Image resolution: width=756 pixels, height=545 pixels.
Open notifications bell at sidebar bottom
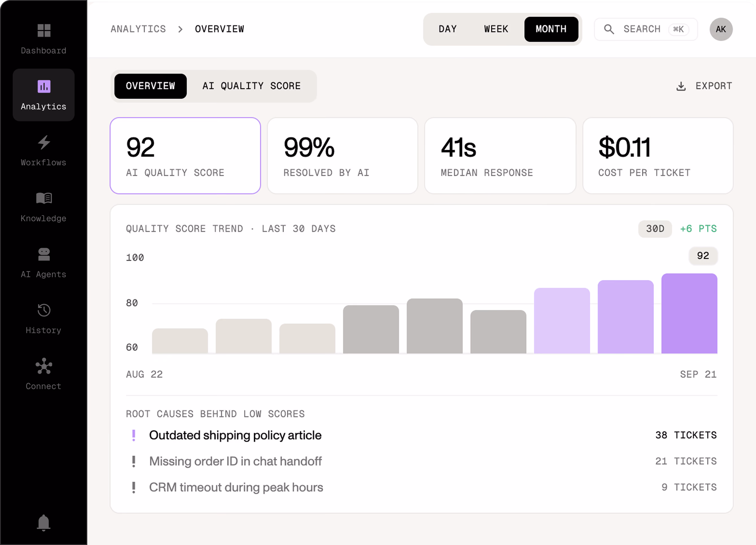pyautogui.click(x=44, y=522)
